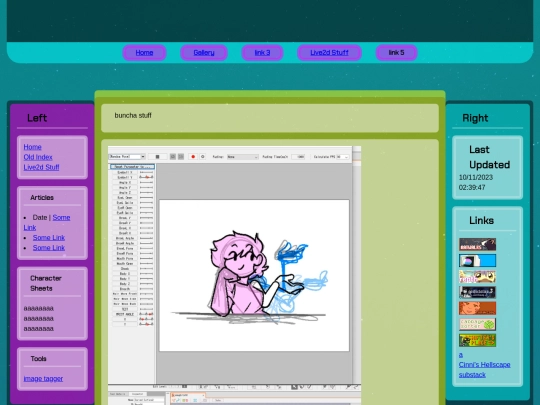Open the image tagger tool link
The height and width of the screenshot is (405, 540).
coord(43,378)
